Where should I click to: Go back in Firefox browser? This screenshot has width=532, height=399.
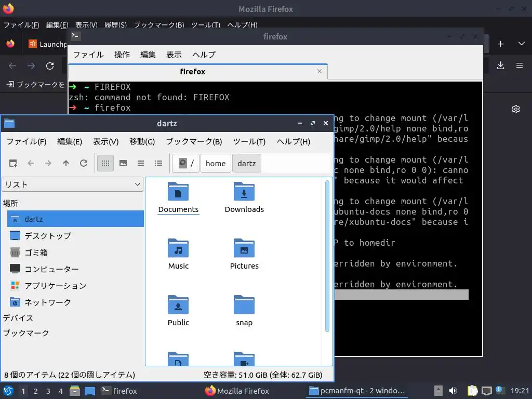[12, 66]
